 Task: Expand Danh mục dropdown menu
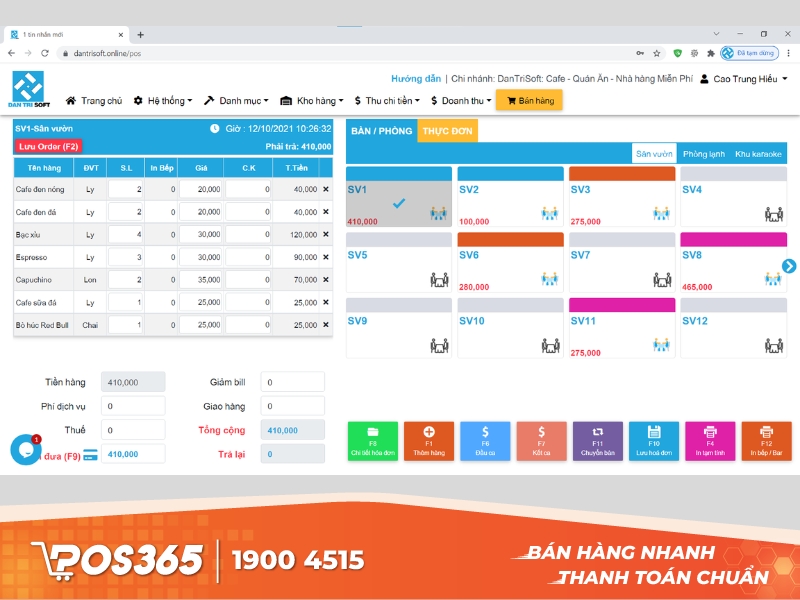coord(236,101)
